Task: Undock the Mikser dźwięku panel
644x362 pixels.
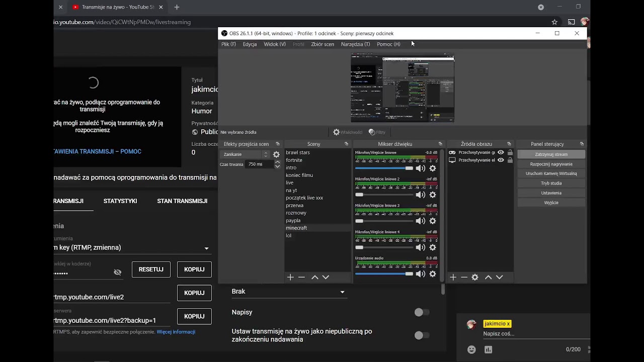Action: [x=440, y=144]
